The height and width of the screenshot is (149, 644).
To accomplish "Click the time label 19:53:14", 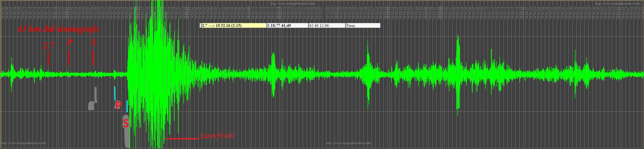I will [269, 13].
